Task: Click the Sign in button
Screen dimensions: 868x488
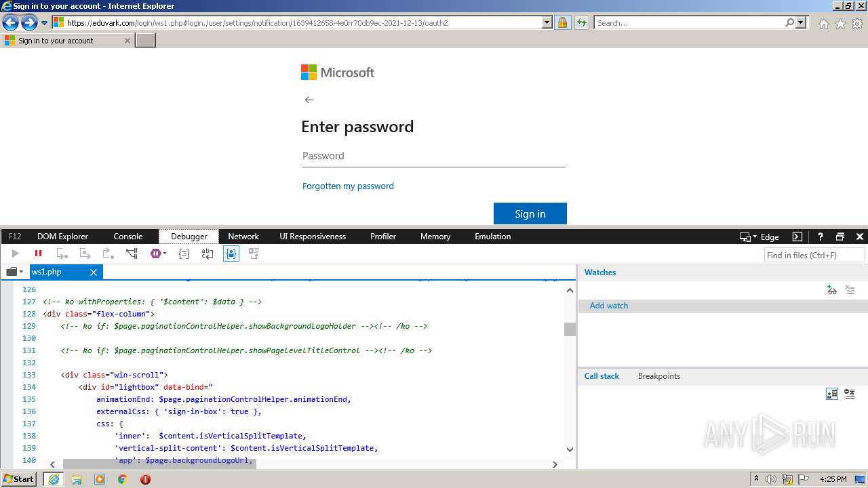Action: (x=530, y=213)
